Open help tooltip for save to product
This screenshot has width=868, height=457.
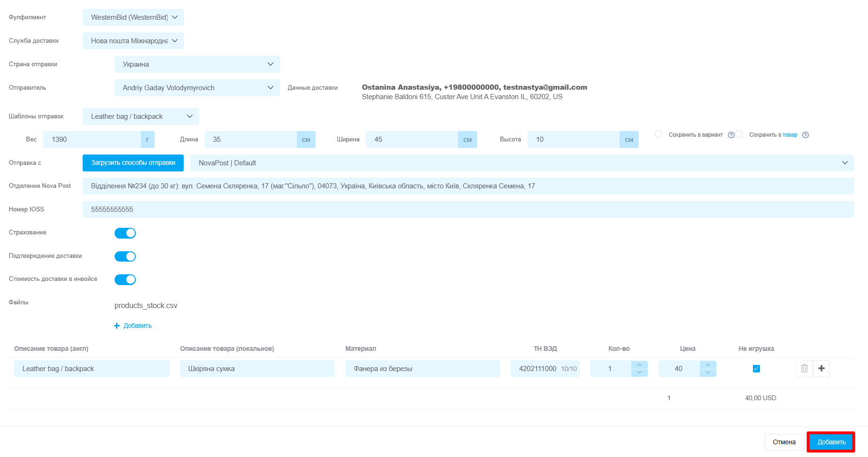806,135
